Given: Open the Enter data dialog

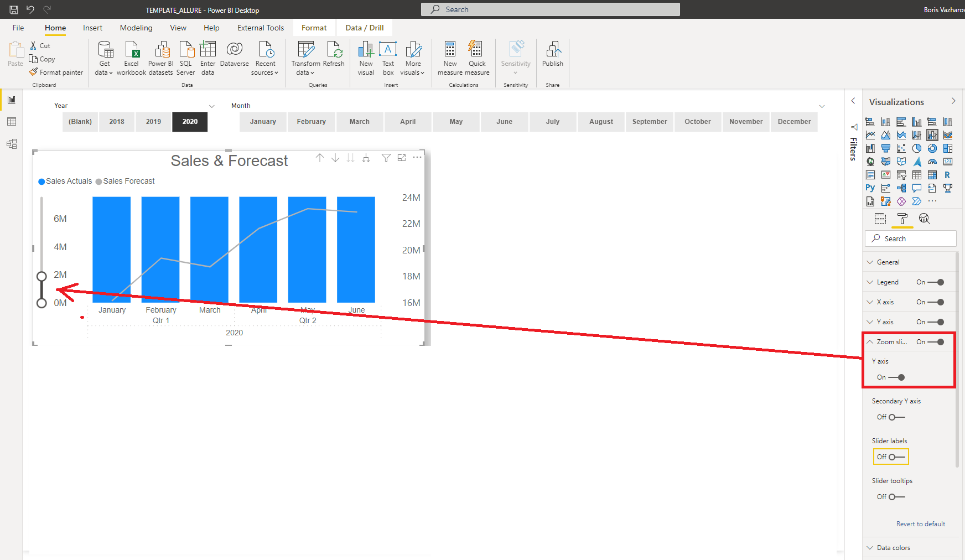Looking at the screenshot, I should click(208, 58).
